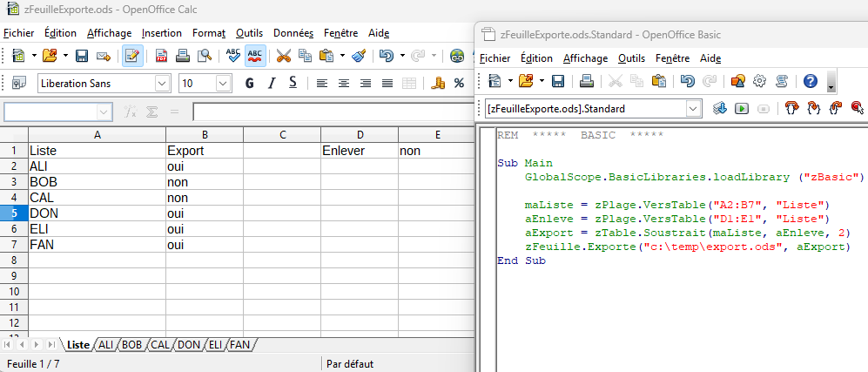Expand the [zFeuilleExporte.ods].Standard library dropdown
The width and height of the screenshot is (868, 372).
[x=694, y=109]
